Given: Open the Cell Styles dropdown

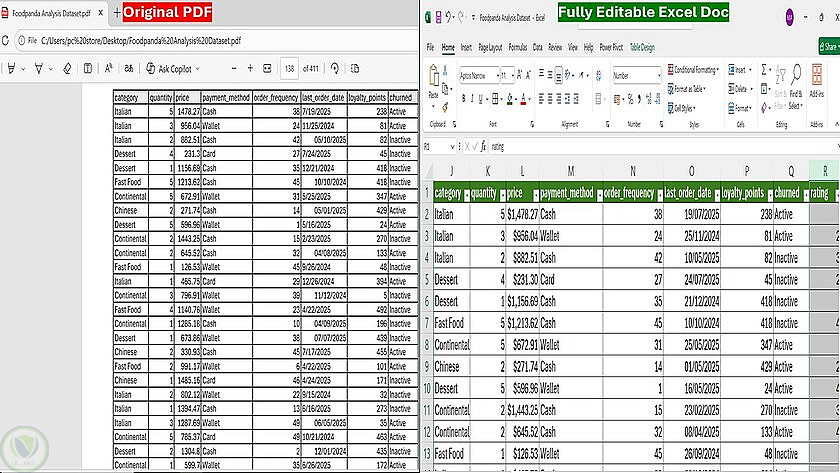Looking at the screenshot, I should click(x=681, y=108).
